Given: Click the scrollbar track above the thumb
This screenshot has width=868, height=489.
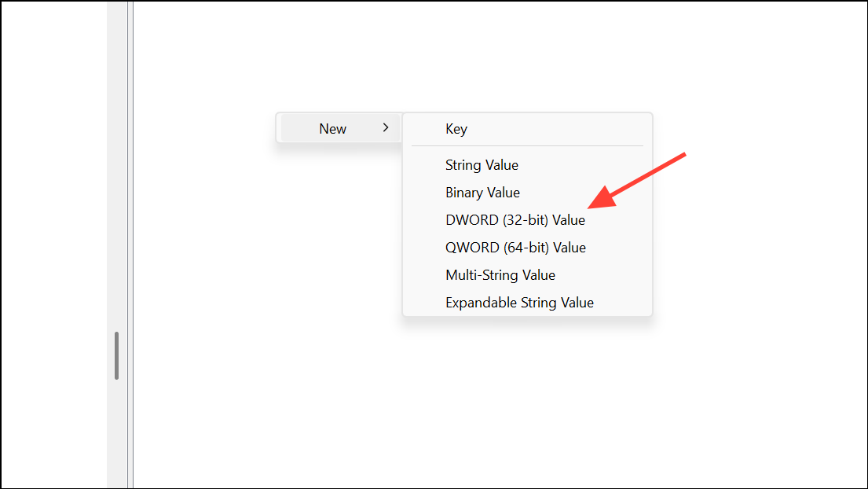Looking at the screenshot, I should 116,197.
